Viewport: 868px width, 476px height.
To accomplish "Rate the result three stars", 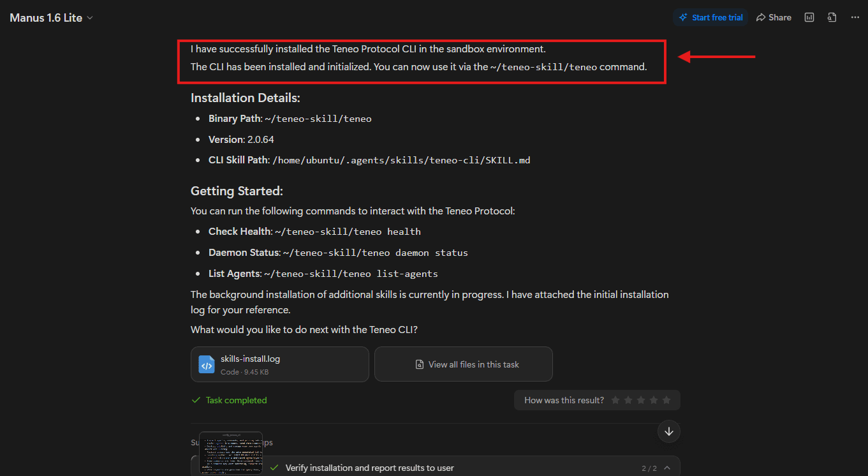I will 641,400.
